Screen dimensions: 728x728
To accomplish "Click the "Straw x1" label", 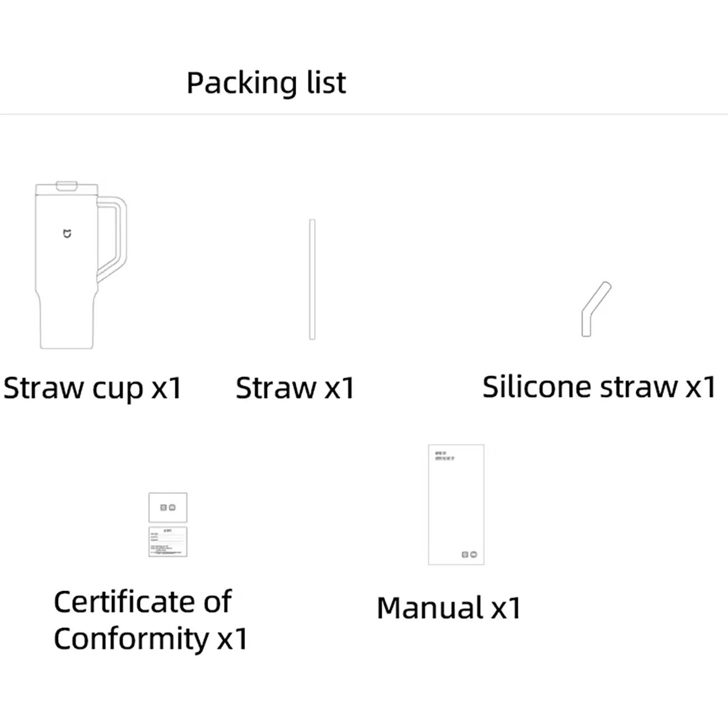I will [x=295, y=388].
